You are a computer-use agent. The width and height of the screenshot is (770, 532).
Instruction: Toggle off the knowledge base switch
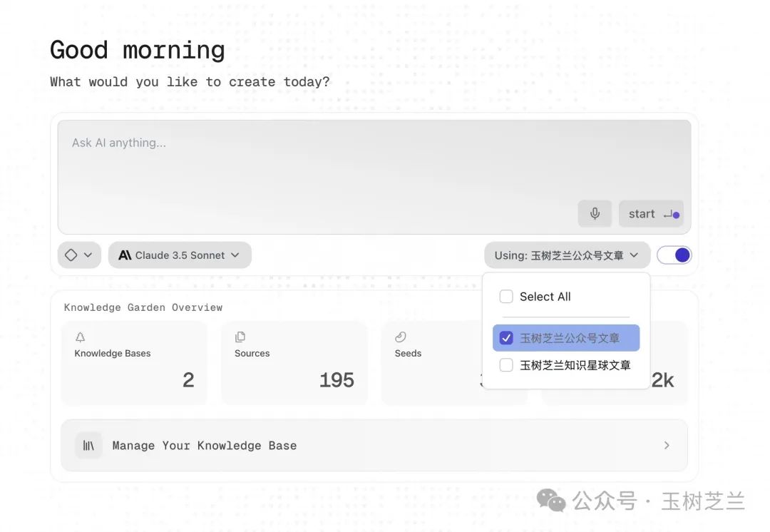[674, 255]
